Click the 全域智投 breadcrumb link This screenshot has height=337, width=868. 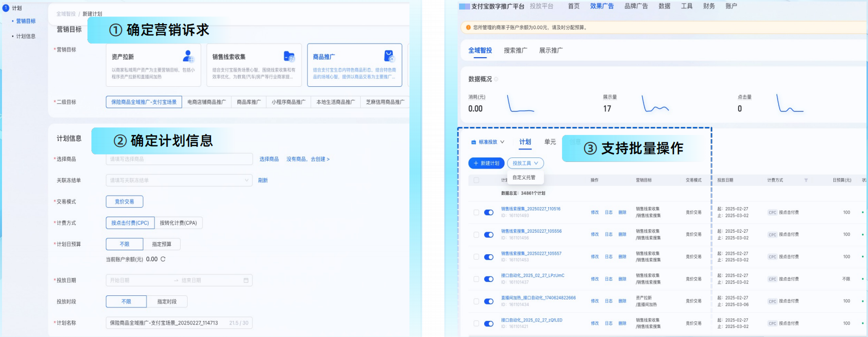(66, 14)
